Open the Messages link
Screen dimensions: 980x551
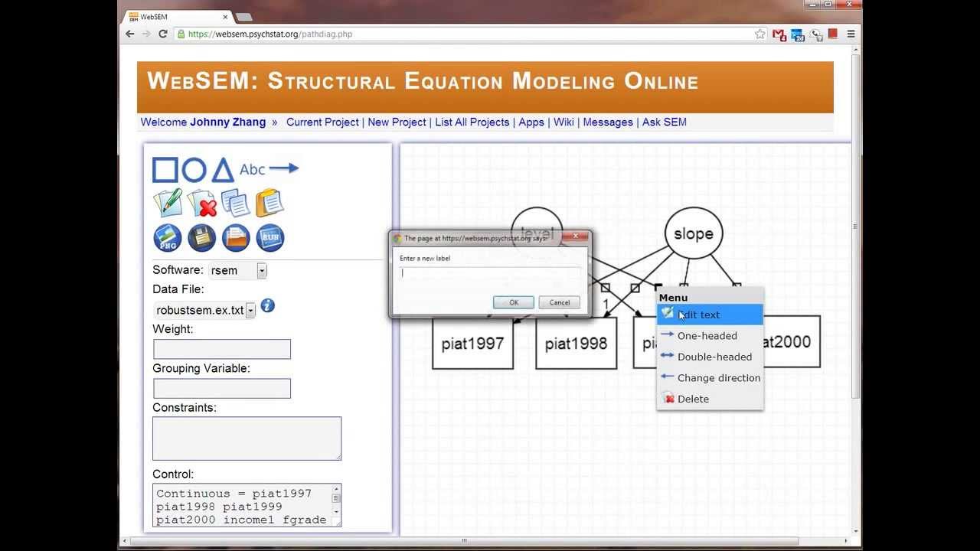(x=608, y=122)
